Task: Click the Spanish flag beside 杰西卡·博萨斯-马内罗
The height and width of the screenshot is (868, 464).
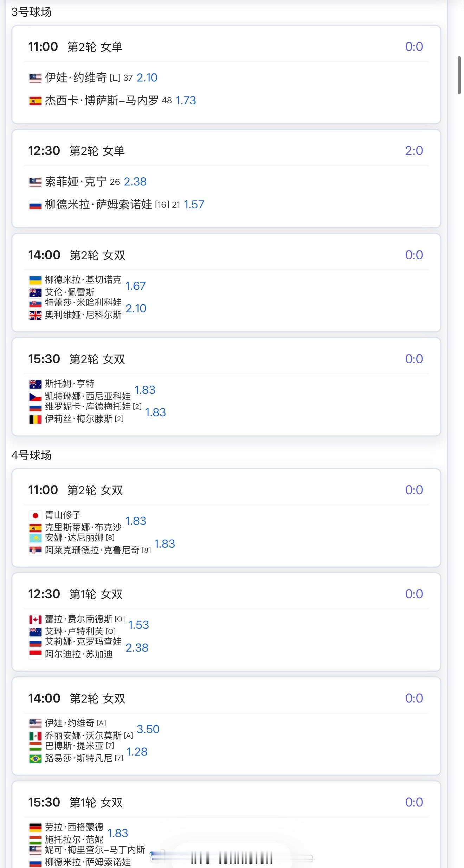Action: pos(35,101)
